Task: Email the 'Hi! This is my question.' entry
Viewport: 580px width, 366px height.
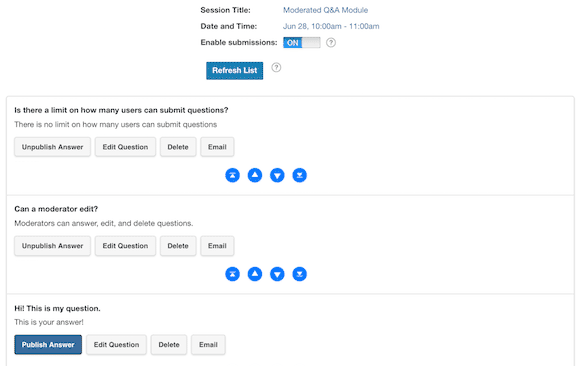Action: point(208,345)
